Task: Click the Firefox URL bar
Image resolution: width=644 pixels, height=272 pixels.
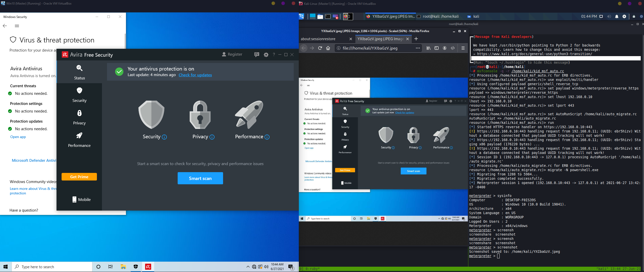Action: 378,48
